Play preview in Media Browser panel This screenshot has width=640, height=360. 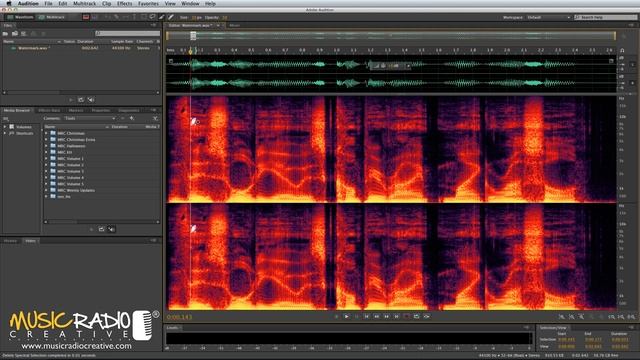pos(91,229)
